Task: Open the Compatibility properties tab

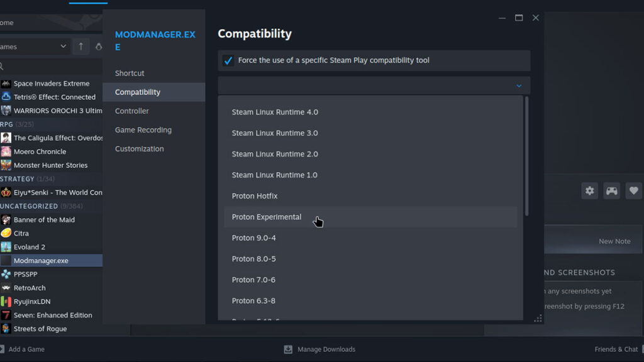Action: pos(154,92)
